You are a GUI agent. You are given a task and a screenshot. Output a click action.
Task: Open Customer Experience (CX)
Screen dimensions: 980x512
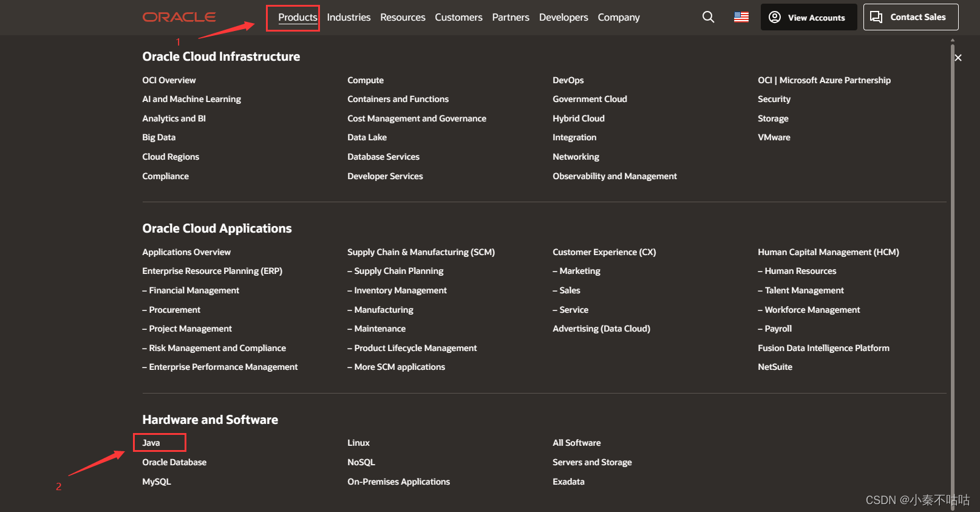pyautogui.click(x=604, y=252)
